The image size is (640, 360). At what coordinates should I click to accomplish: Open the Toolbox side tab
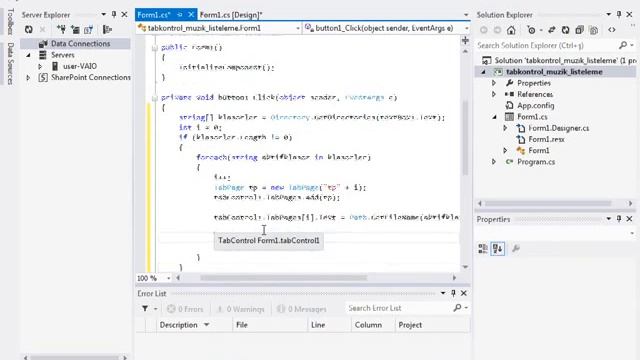pos(11,21)
